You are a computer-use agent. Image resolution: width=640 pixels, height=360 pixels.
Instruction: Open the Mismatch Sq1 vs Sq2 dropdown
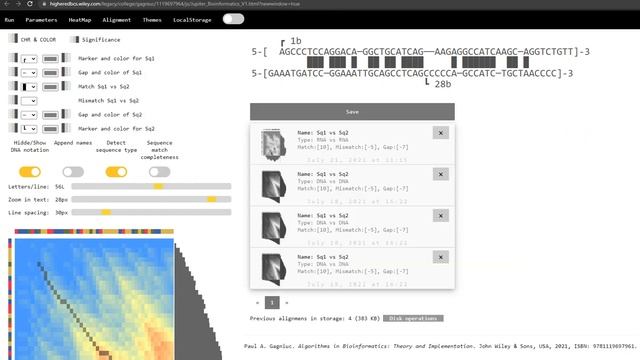click(x=29, y=101)
